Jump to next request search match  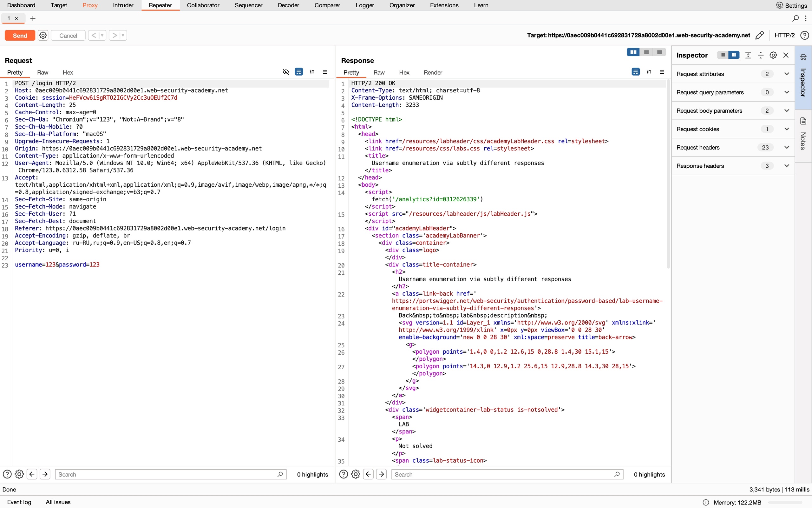click(45, 474)
